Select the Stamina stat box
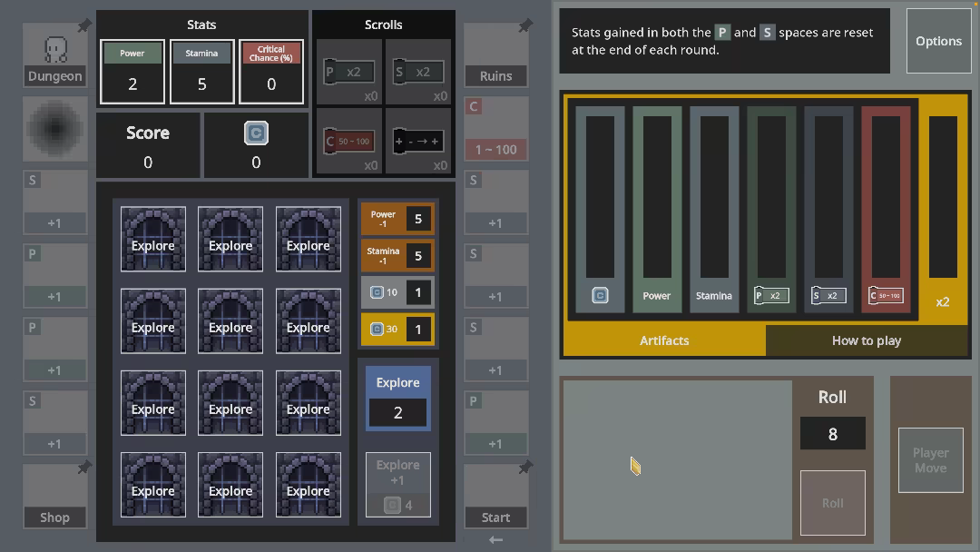The image size is (980, 552). (x=201, y=72)
